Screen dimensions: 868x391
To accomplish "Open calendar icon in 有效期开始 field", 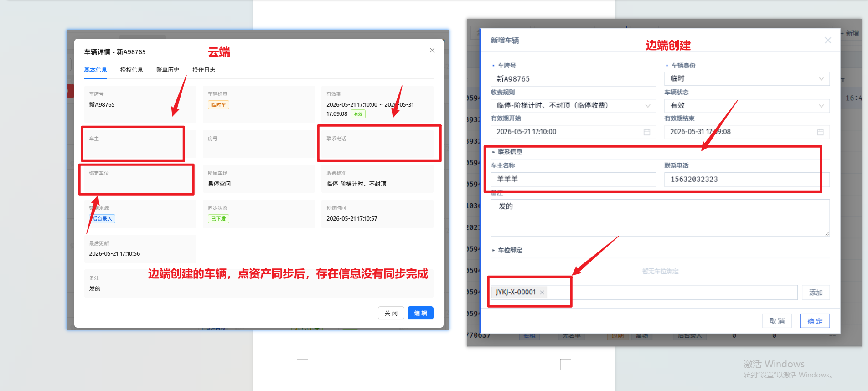I will click(646, 132).
